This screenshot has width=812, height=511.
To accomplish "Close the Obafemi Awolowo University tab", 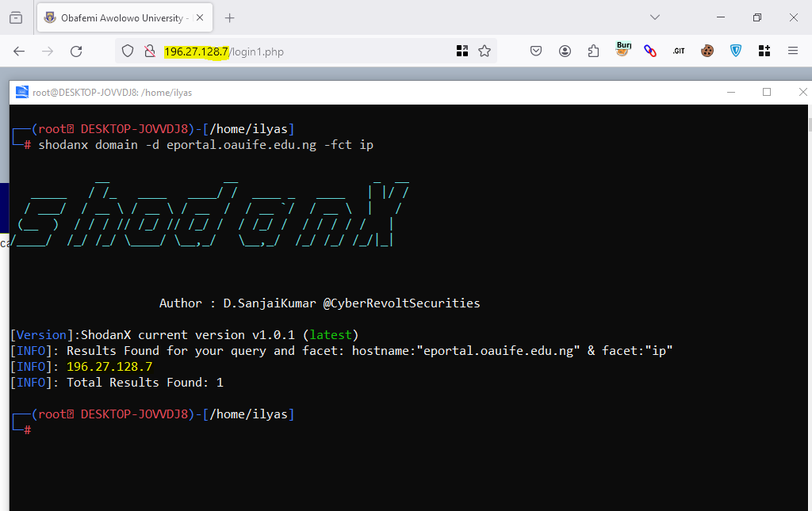I will pyautogui.click(x=200, y=17).
